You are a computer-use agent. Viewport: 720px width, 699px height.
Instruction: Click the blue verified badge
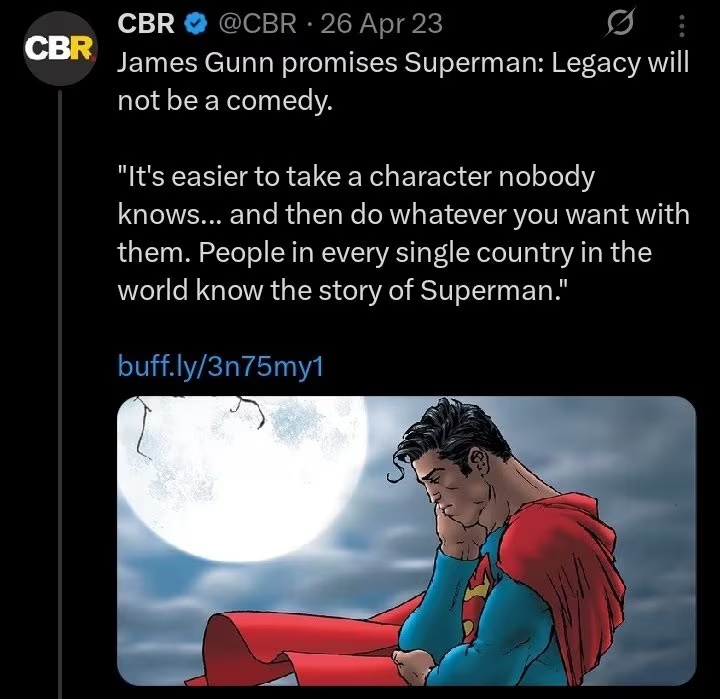pos(195,24)
